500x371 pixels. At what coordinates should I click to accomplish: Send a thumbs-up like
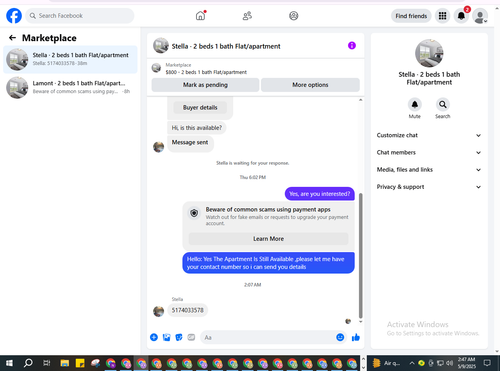point(356,337)
